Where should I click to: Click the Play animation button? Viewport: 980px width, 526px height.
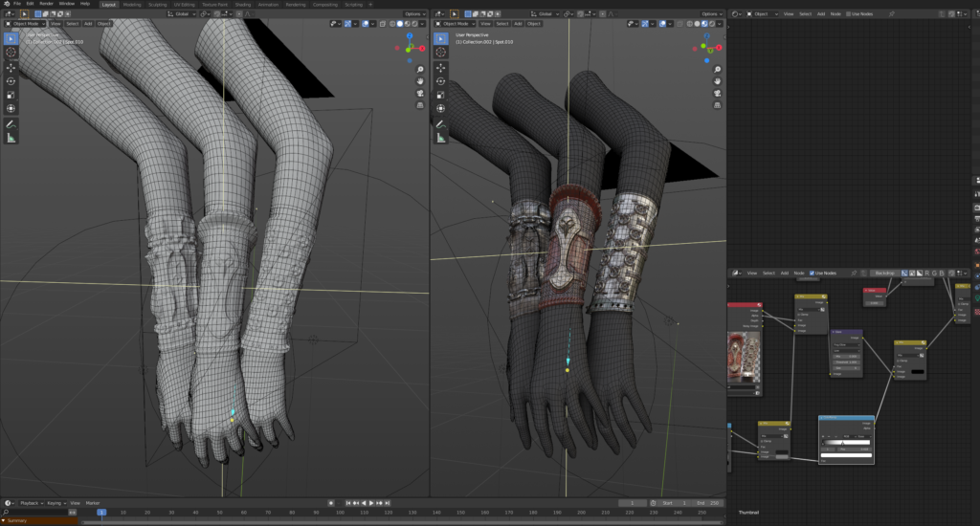click(371, 502)
